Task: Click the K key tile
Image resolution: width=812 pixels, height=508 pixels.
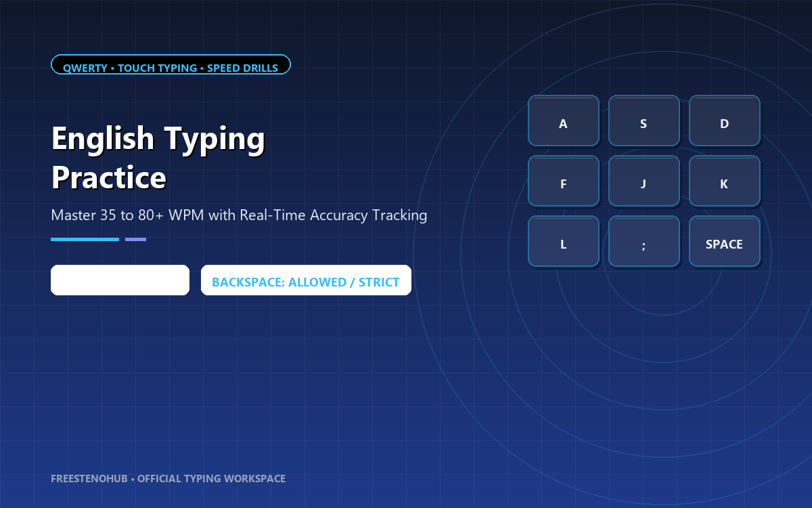Action: 724,181
